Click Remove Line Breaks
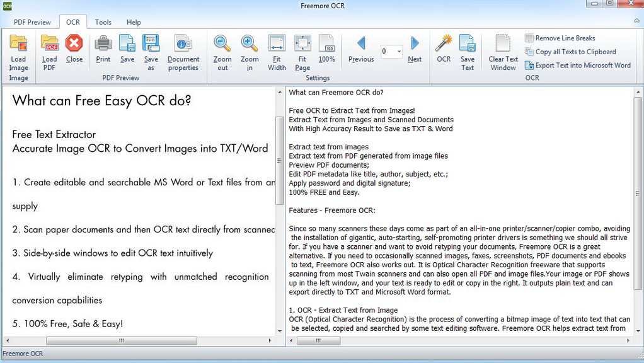This screenshot has height=363, width=644. (x=560, y=38)
